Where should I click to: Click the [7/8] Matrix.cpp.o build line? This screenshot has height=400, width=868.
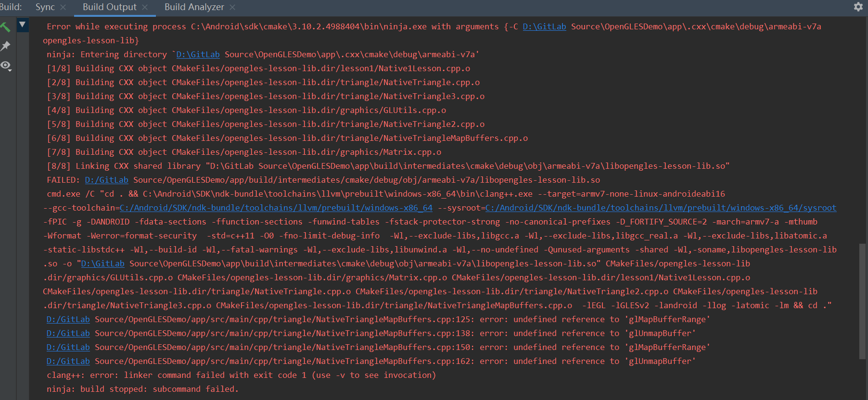[244, 152]
